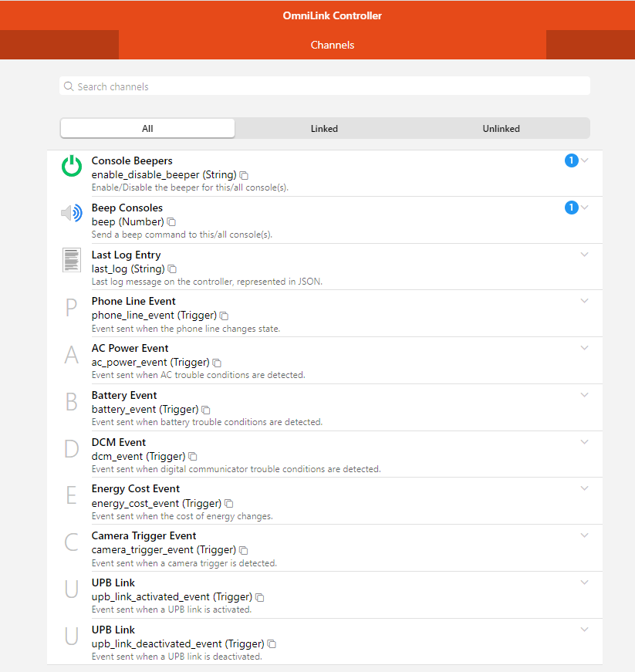Screen dimensions: 635x672
Task: Click the speaker icon for Beep Consoles
Action: [x=71, y=214]
